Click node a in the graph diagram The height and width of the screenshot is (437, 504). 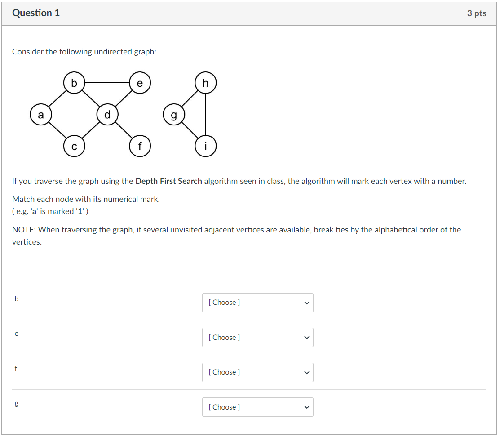coord(41,115)
